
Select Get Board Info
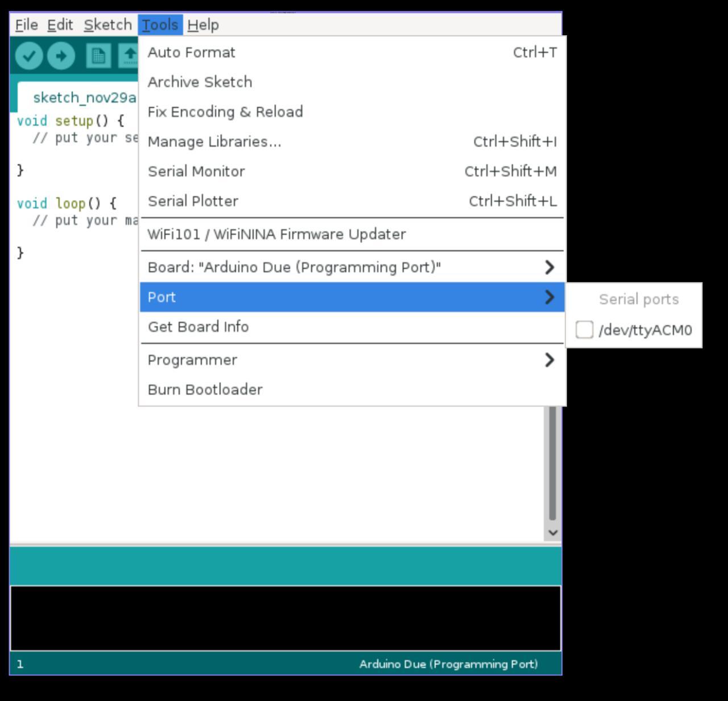point(352,326)
